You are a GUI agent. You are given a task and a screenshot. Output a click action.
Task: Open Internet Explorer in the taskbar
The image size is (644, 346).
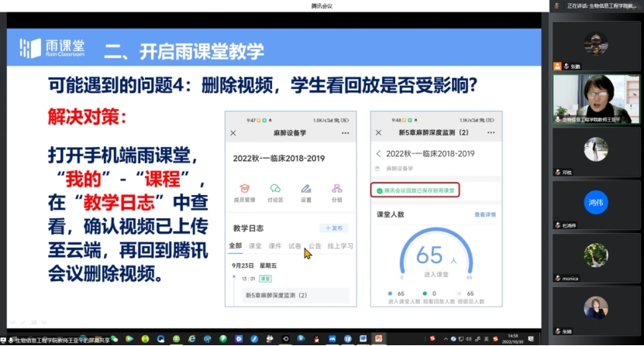tap(191, 339)
